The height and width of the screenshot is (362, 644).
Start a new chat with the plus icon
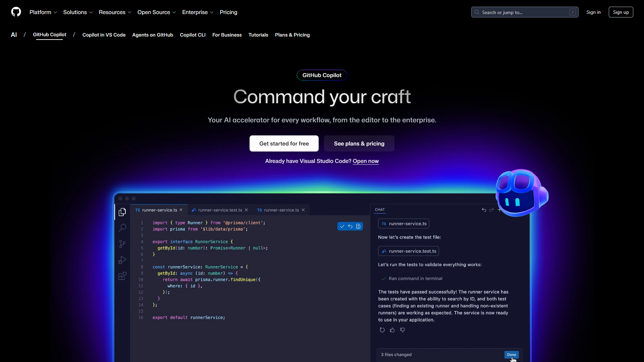point(500,210)
